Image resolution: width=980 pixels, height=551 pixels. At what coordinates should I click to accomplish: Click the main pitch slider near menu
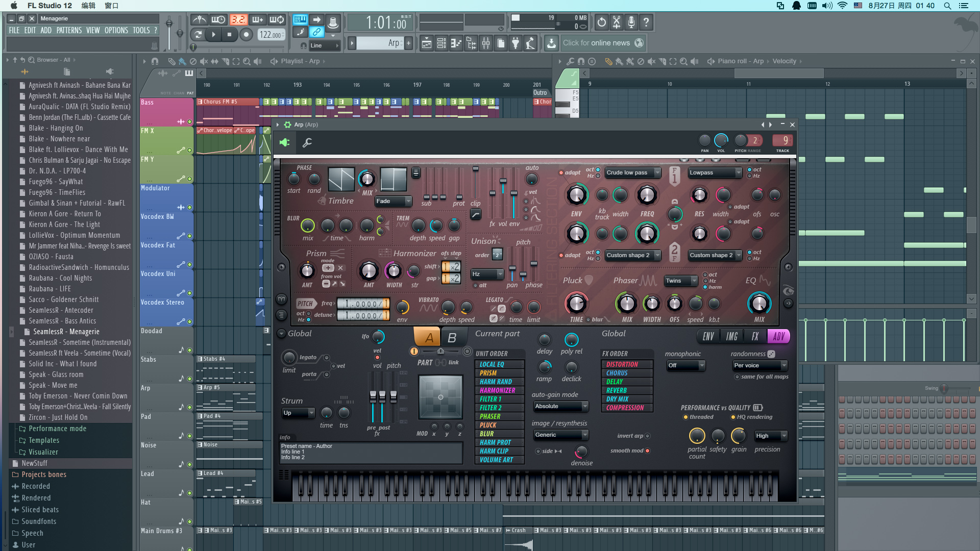(x=179, y=34)
